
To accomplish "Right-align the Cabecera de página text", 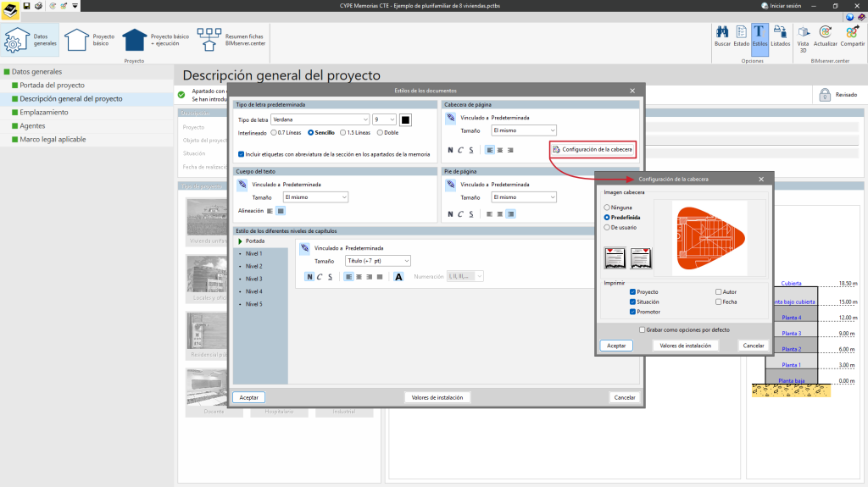I will (510, 150).
